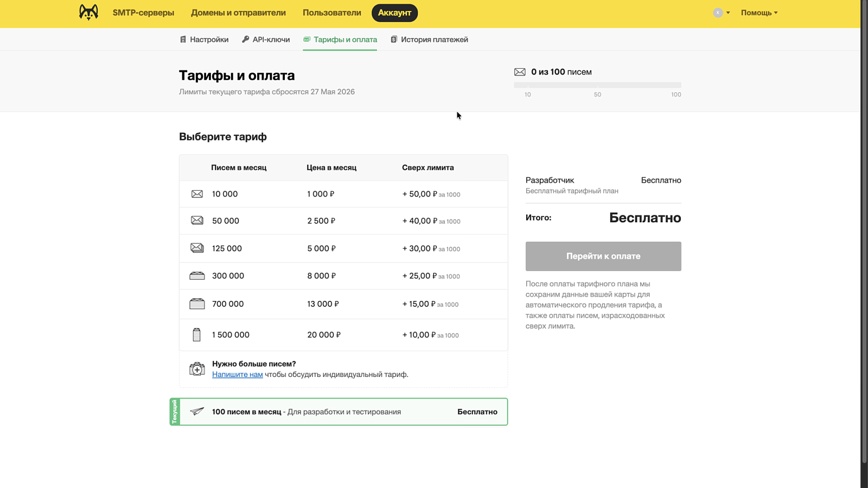Click the page vertical scrollbar
Image resolution: width=868 pixels, height=488 pixels.
coord(864,232)
